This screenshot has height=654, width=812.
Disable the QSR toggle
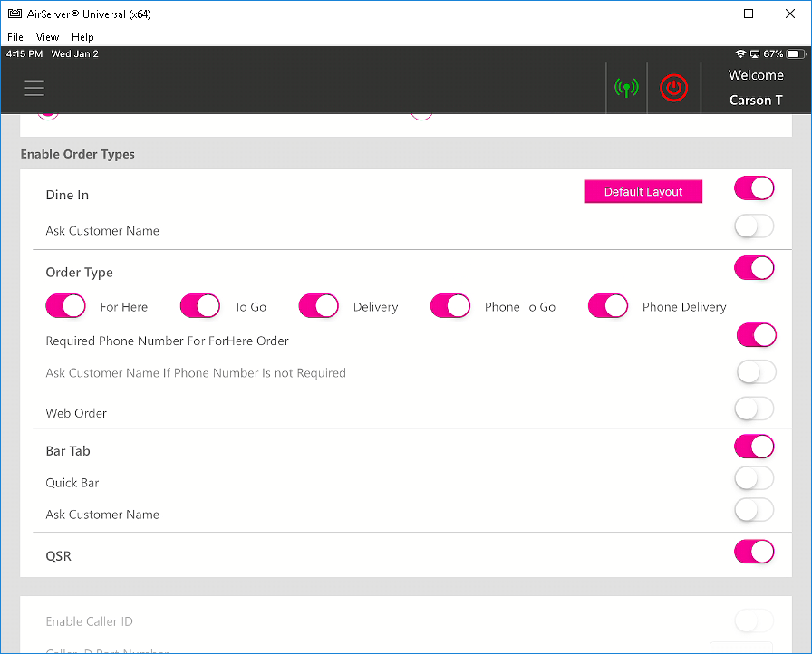pyautogui.click(x=754, y=552)
